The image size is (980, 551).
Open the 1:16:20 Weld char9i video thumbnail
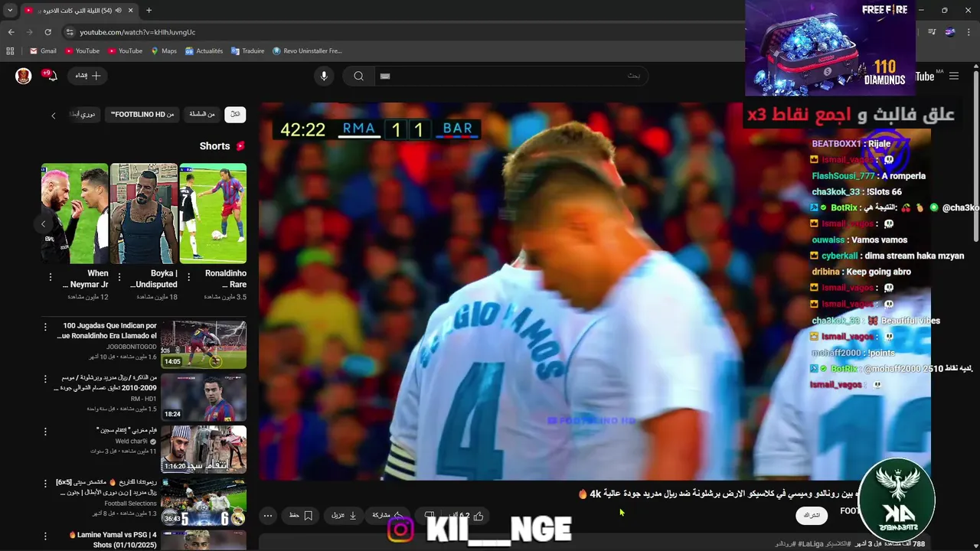click(x=204, y=449)
